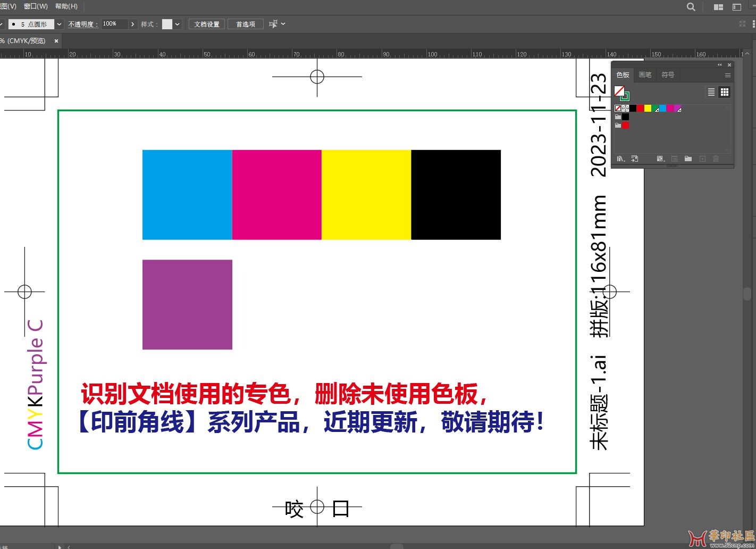The height and width of the screenshot is (549, 756).
Task: Click the 文档设置 button
Action: (207, 24)
